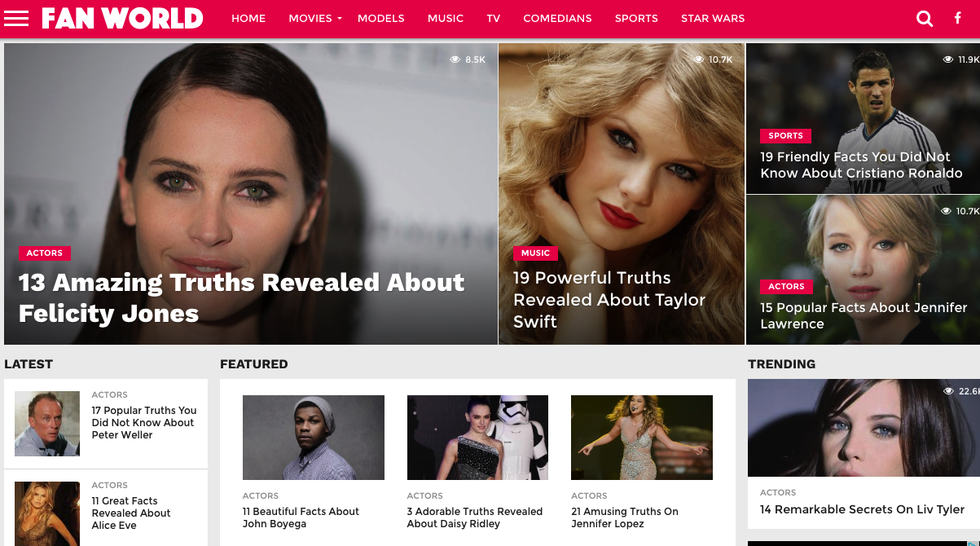The height and width of the screenshot is (546, 980).
Task: Click the FAN WORLD logo
Action: (122, 18)
